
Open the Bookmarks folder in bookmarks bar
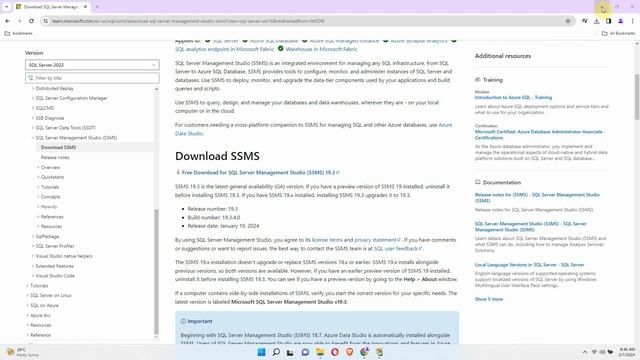[18, 33]
